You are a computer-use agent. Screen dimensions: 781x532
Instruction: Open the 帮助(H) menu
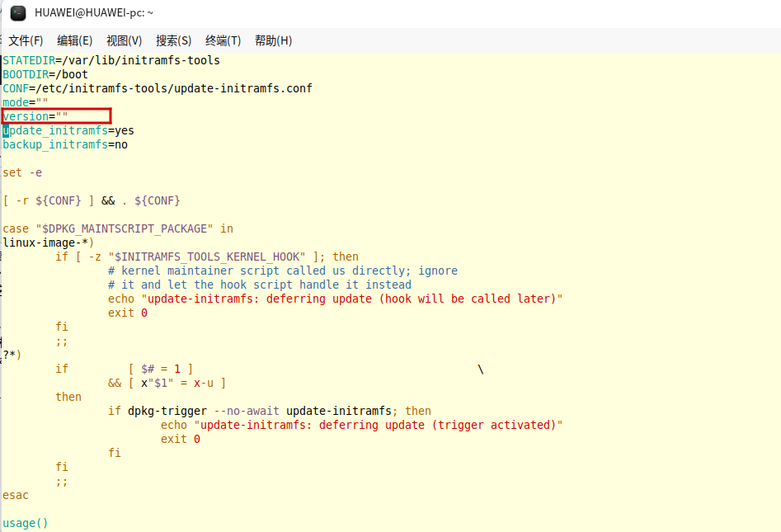pyautogui.click(x=273, y=40)
